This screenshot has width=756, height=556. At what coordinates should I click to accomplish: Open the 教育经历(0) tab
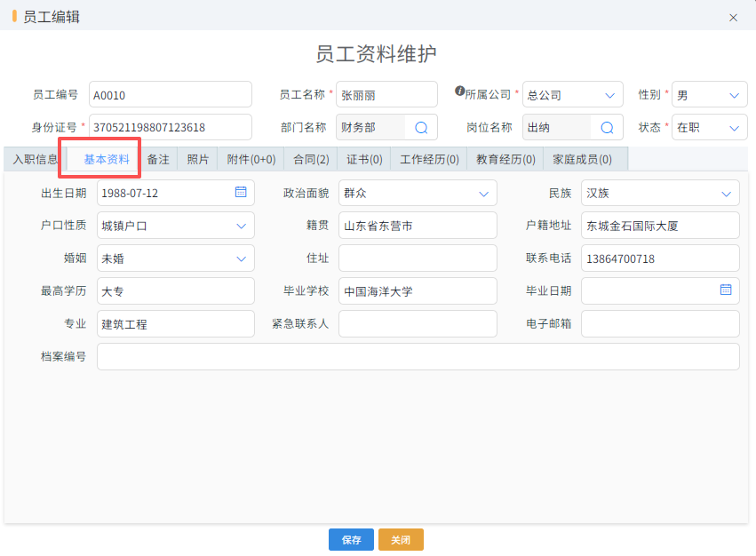[x=505, y=160]
